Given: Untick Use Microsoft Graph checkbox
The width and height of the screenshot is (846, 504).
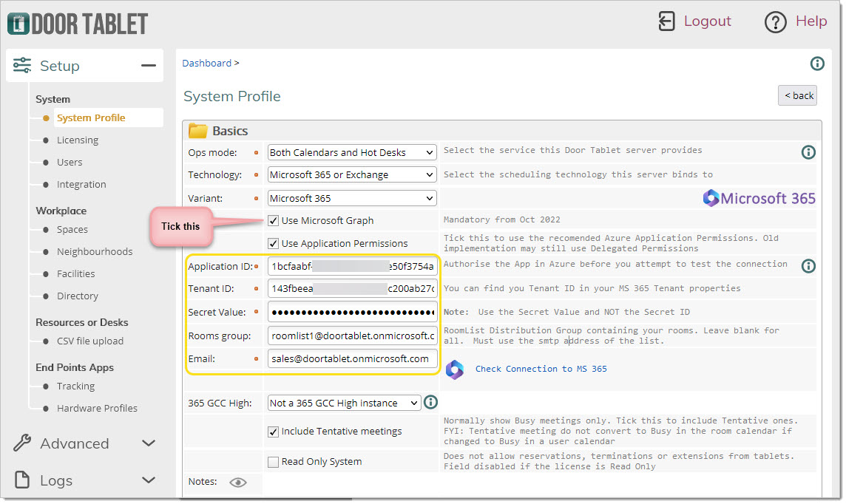Looking at the screenshot, I should tap(274, 220).
